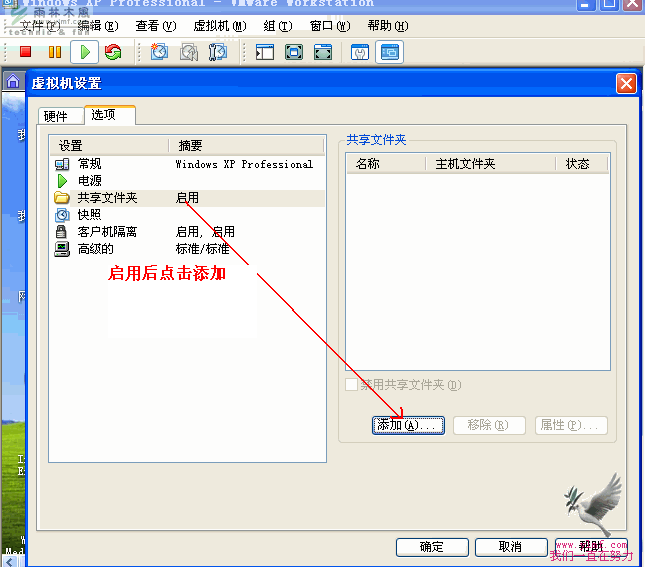
Task: Open the 查看(V) menu
Action: tap(156, 26)
